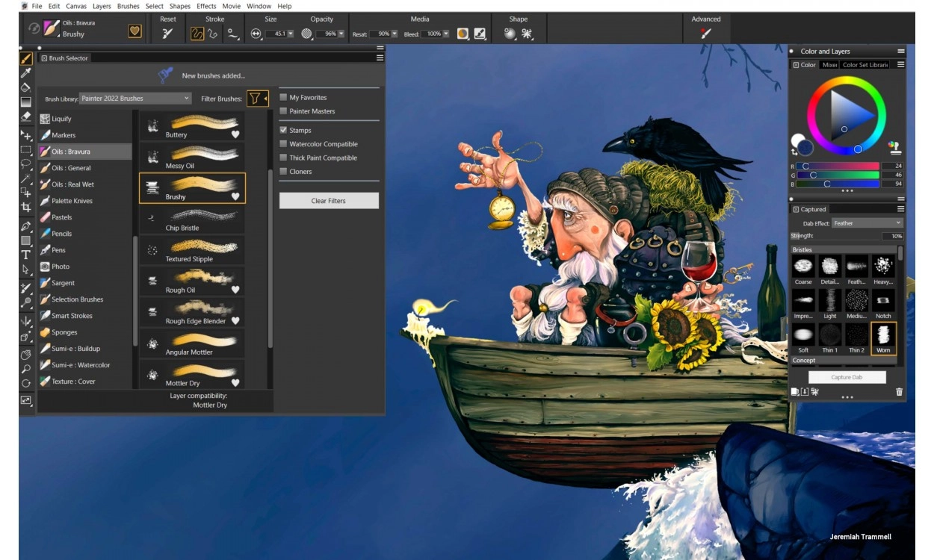The image size is (934, 560).
Task: Click the Opacity icon in property bar
Action: pyautogui.click(x=306, y=34)
